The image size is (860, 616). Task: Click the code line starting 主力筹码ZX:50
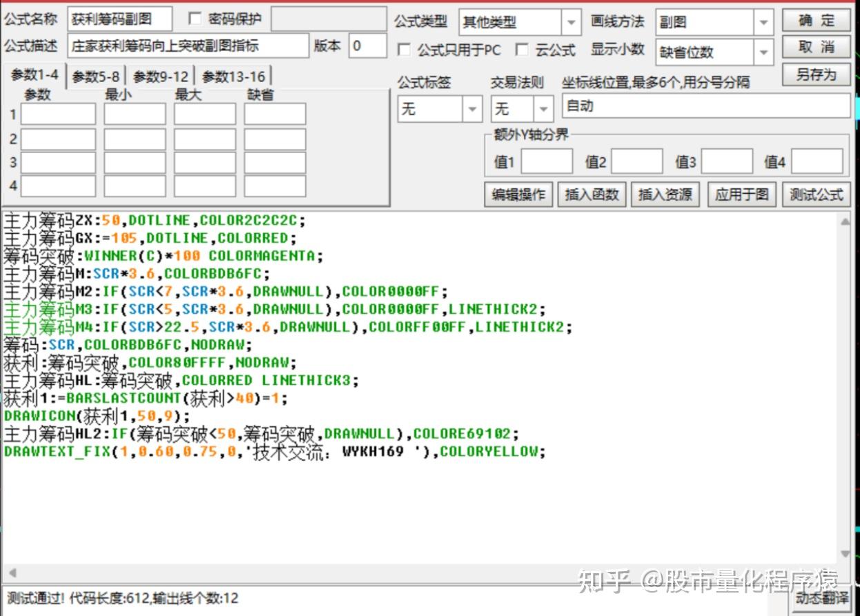click(154, 221)
